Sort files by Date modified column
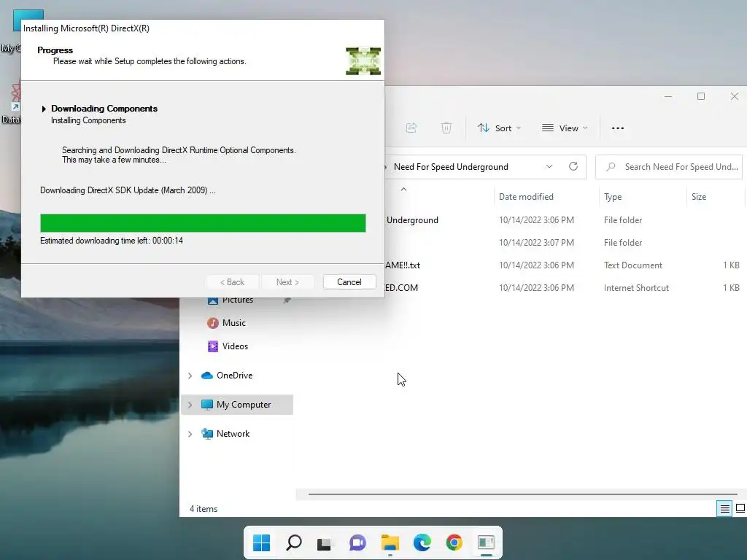747x560 pixels. (x=526, y=197)
